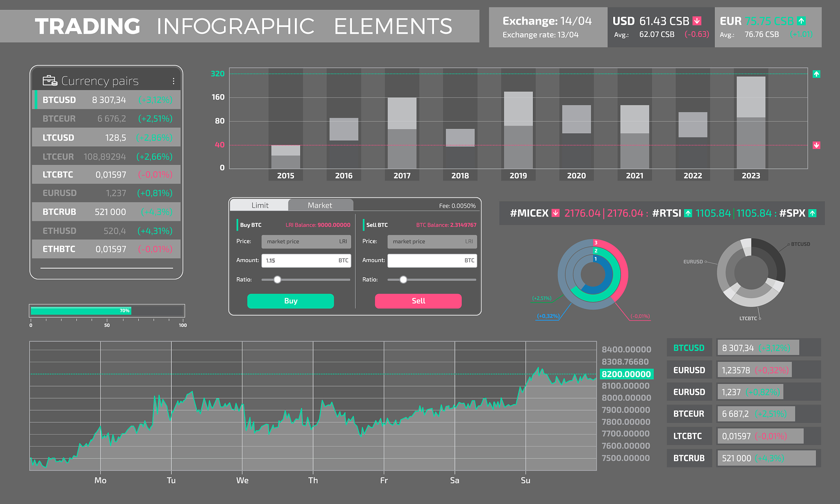
Task: Select the BTCUSD row in Currency pairs
Action: pos(107,100)
